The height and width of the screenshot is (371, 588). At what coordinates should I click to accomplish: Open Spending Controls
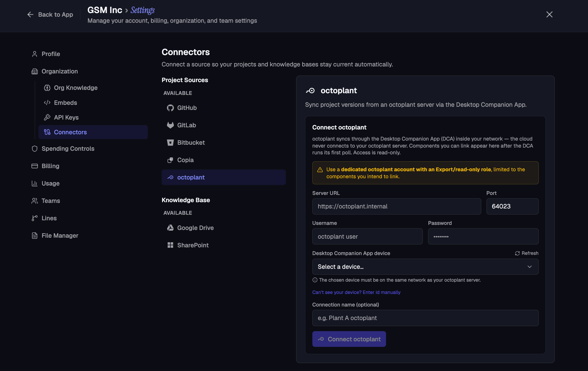point(68,149)
